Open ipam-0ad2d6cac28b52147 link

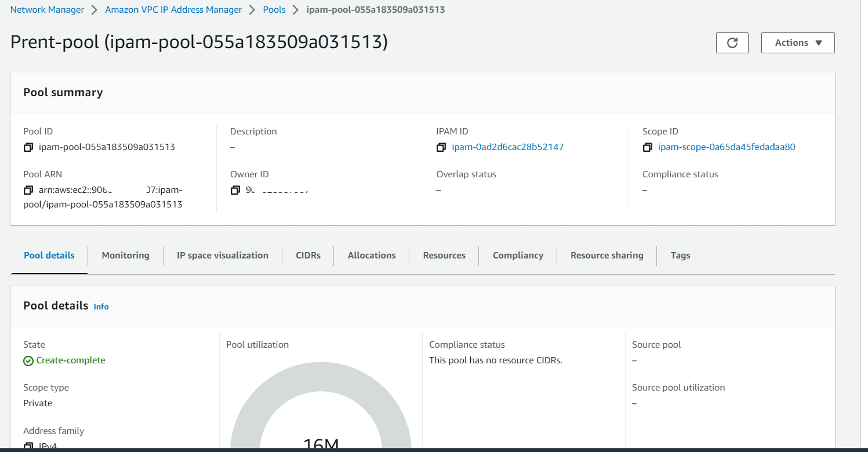tap(507, 147)
